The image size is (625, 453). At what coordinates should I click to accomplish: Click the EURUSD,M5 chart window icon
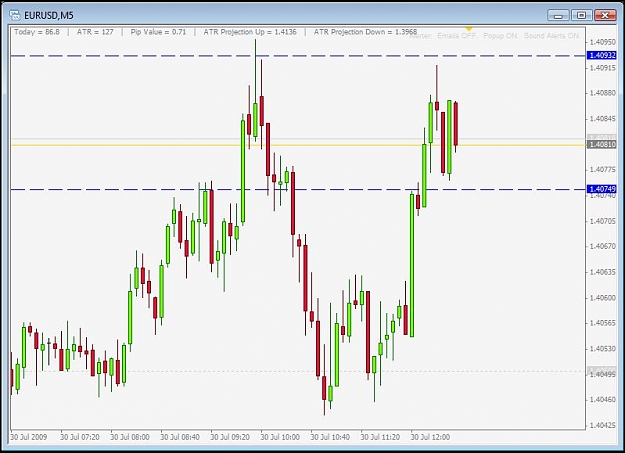[x=14, y=15]
